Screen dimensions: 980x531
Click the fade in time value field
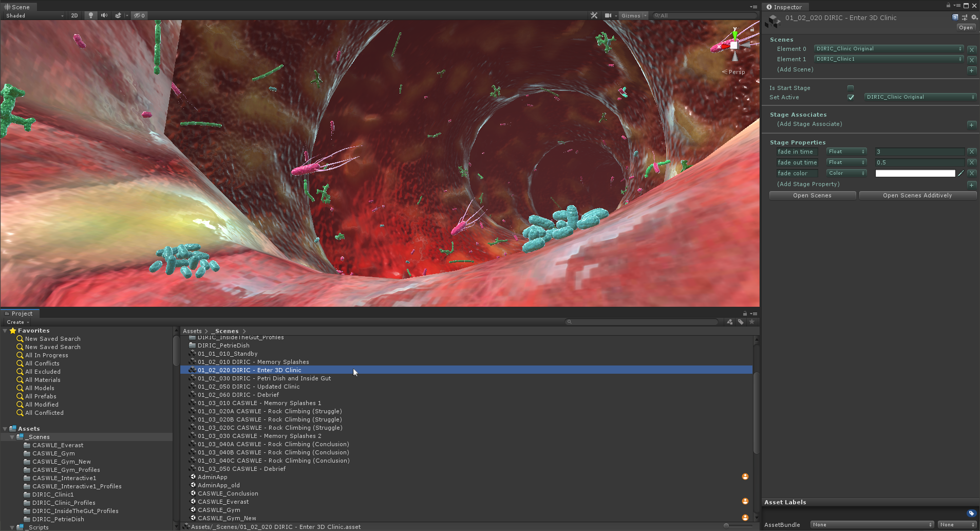[x=919, y=152]
